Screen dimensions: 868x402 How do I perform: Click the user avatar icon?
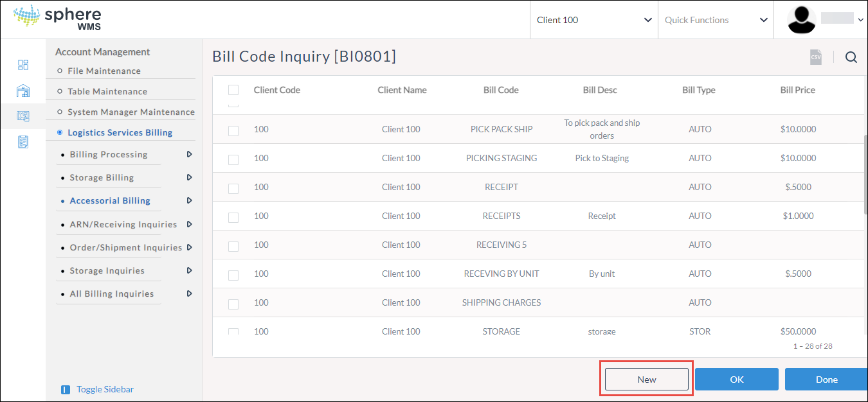802,20
